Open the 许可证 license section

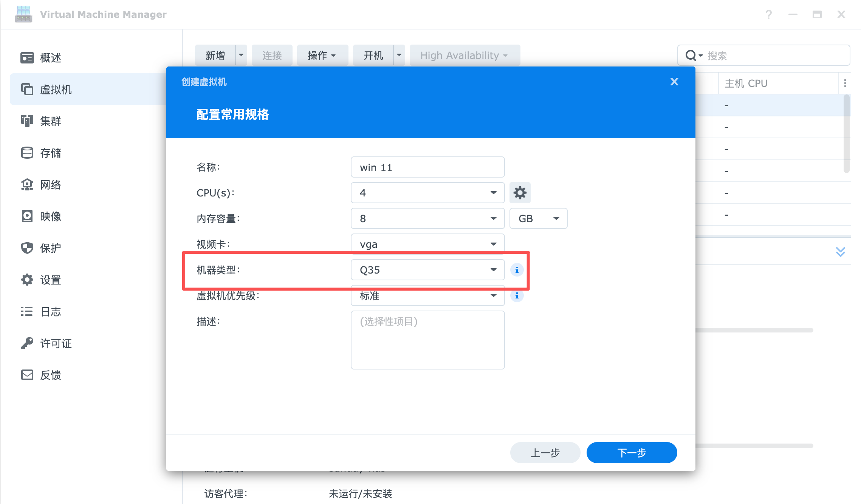pyautogui.click(x=56, y=343)
